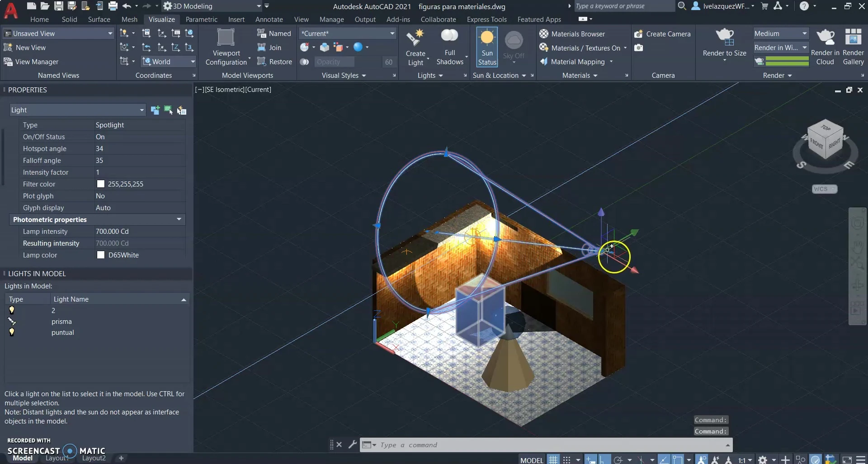Screen dimensions: 868x464
Task: Open the Unsaved View dropdown
Action: (58, 33)
